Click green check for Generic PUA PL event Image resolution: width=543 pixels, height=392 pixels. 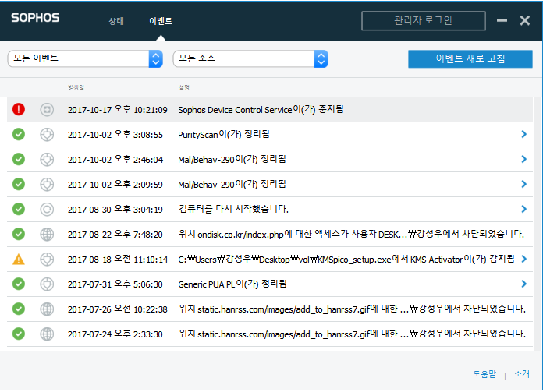tap(19, 284)
